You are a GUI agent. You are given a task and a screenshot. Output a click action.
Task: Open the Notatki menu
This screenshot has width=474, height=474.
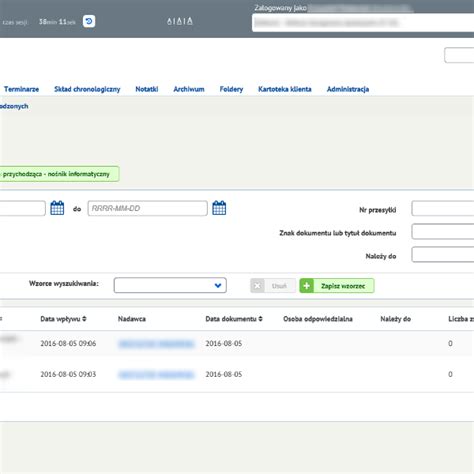[147, 89]
